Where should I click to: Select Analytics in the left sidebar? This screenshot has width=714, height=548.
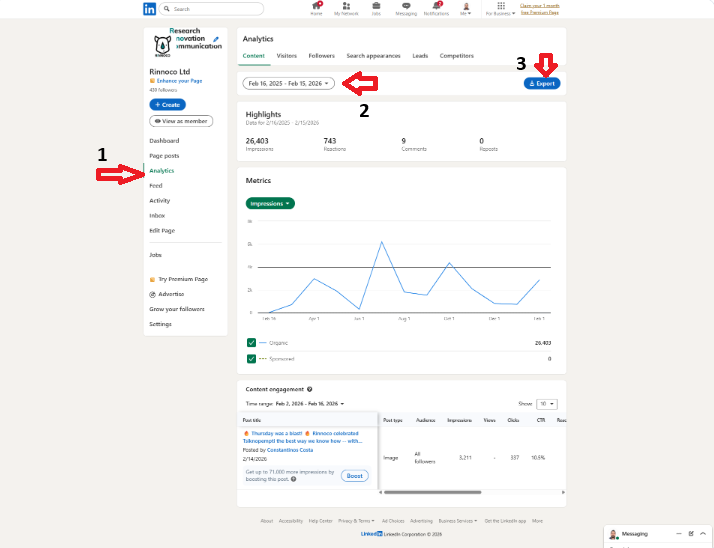tap(162, 171)
